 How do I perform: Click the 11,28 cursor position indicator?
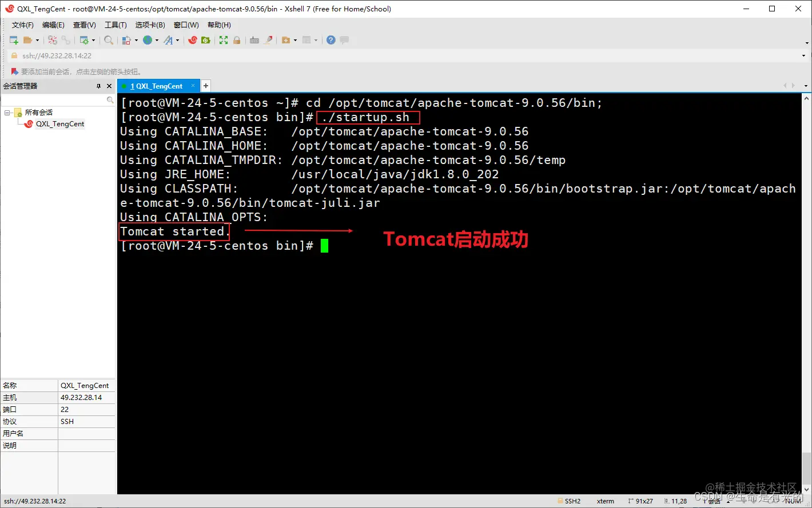pyautogui.click(x=676, y=501)
